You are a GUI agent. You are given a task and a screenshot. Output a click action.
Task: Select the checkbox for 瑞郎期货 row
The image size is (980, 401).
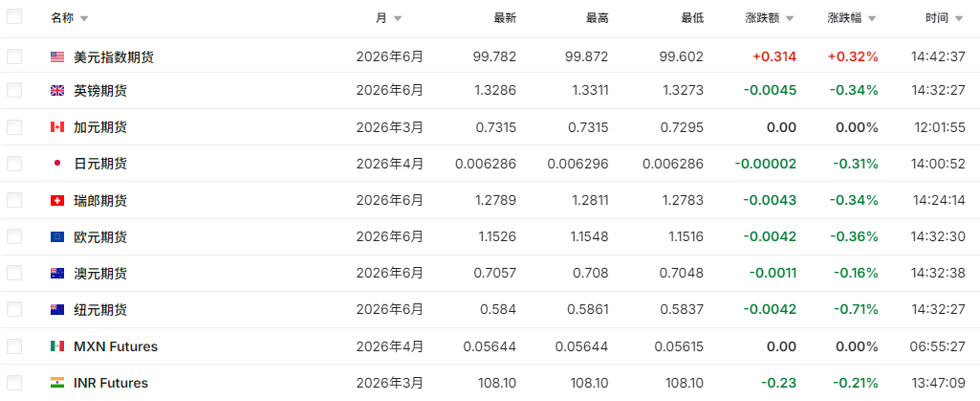coord(14,201)
